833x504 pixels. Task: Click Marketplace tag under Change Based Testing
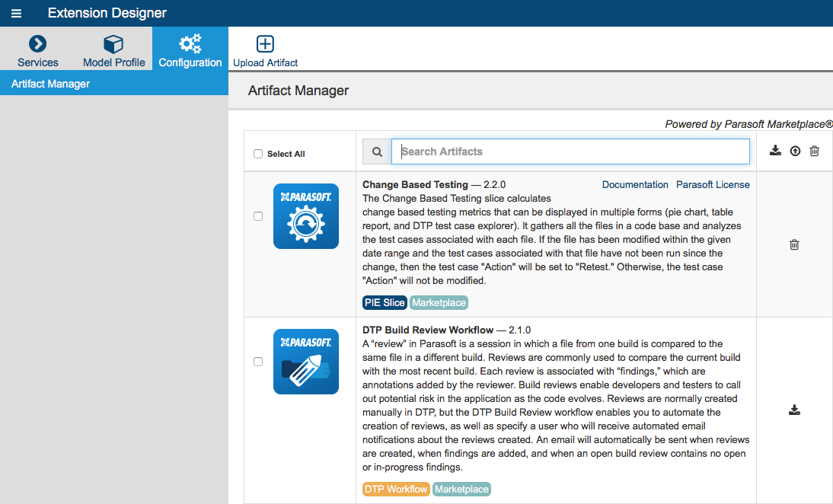coord(439,303)
